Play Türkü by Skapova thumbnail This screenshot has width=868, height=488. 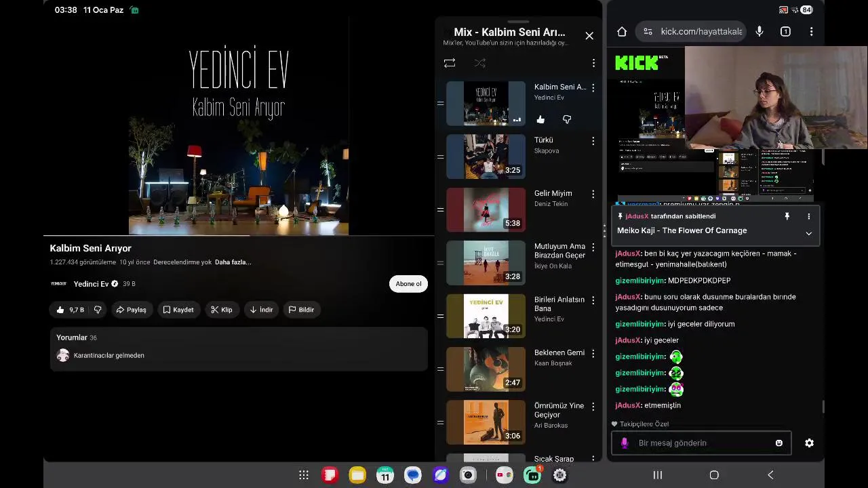pos(486,157)
